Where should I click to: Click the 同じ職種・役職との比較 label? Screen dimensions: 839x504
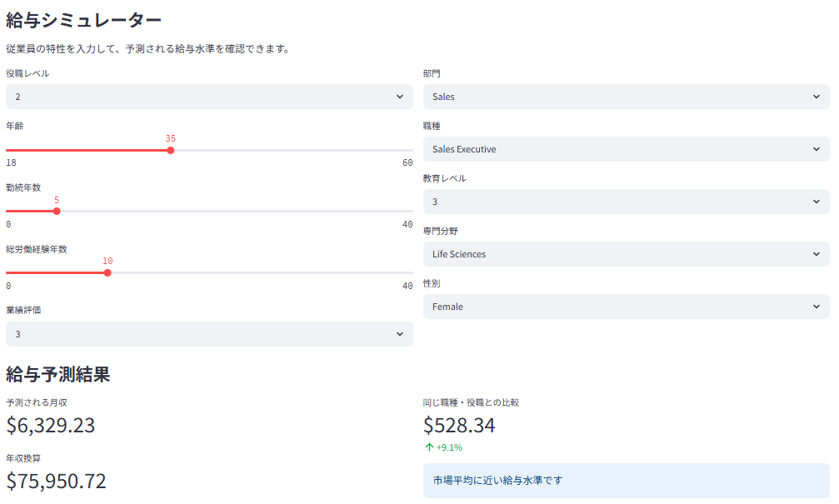[x=471, y=402]
